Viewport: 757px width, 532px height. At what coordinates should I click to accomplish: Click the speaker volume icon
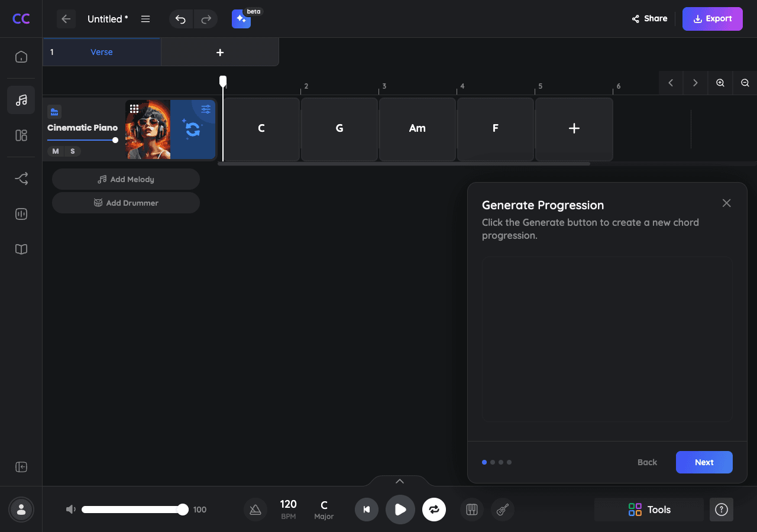(x=71, y=510)
